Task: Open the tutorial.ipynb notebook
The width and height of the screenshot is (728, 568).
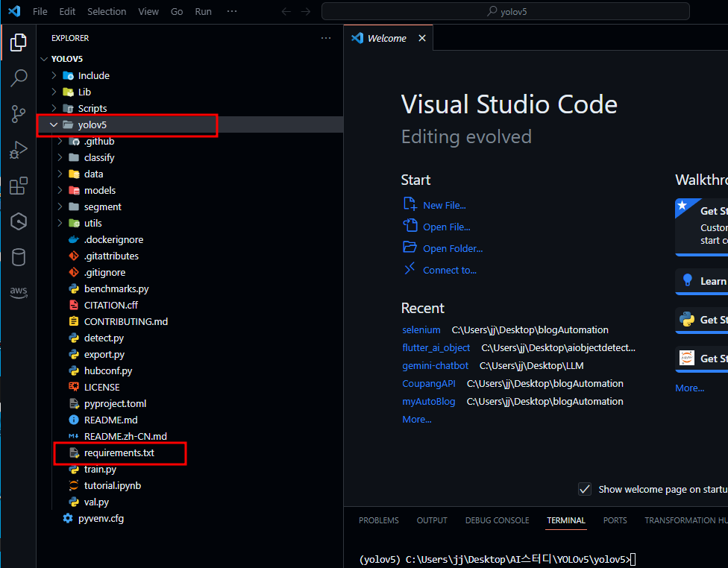Action: [113, 485]
